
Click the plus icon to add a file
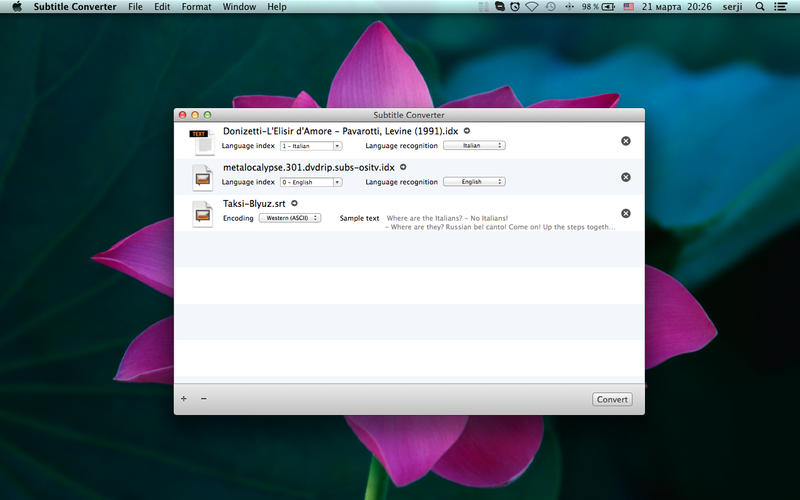click(184, 398)
